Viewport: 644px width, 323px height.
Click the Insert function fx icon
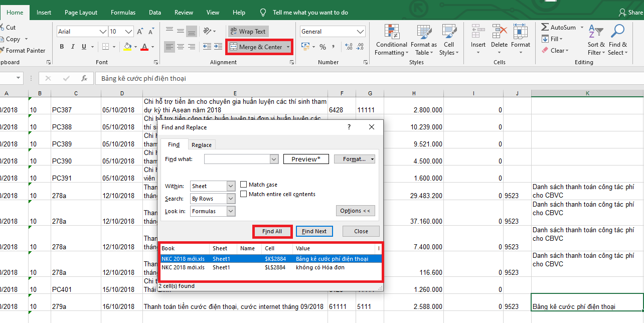click(x=84, y=78)
